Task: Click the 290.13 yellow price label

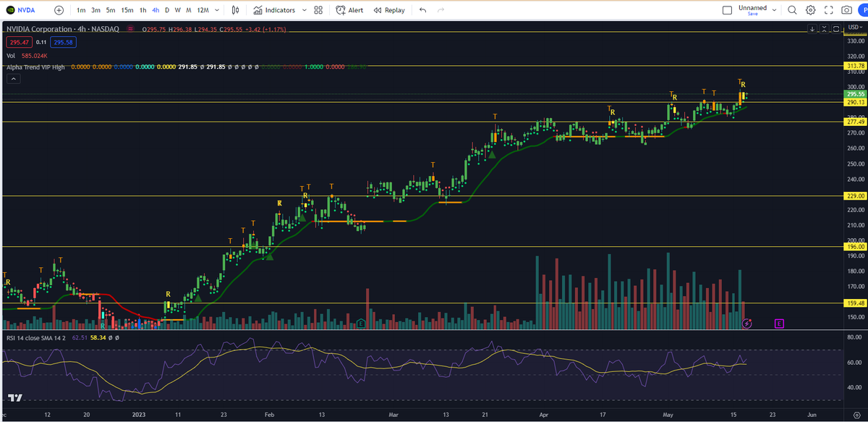Action: pyautogui.click(x=856, y=102)
